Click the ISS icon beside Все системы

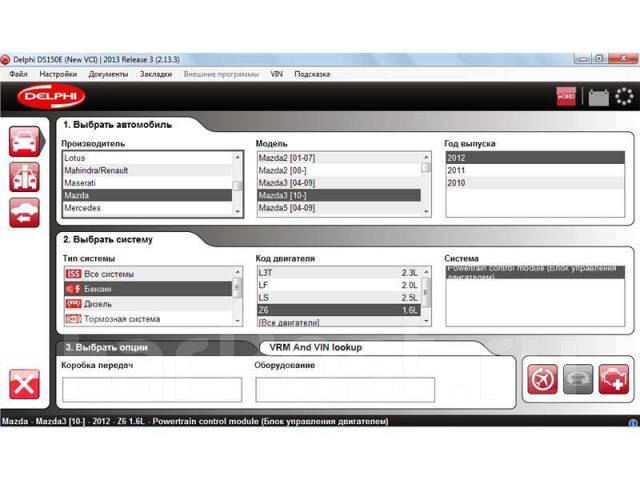pyautogui.click(x=73, y=274)
